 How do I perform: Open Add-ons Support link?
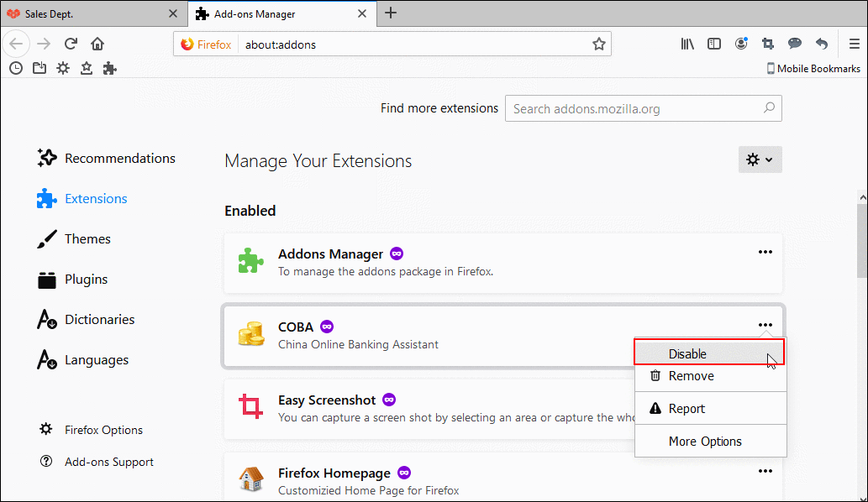pyautogui.click(x=97, y=462)
